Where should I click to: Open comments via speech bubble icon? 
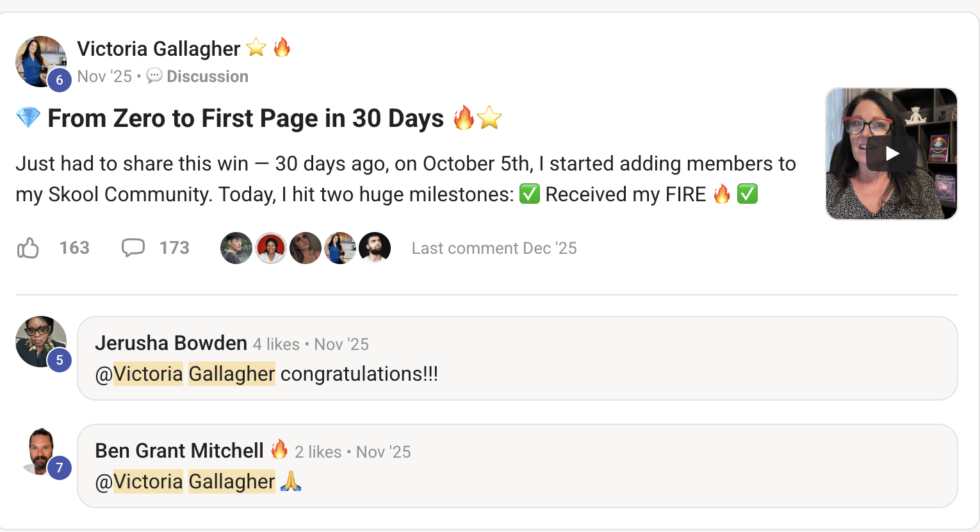133,248
